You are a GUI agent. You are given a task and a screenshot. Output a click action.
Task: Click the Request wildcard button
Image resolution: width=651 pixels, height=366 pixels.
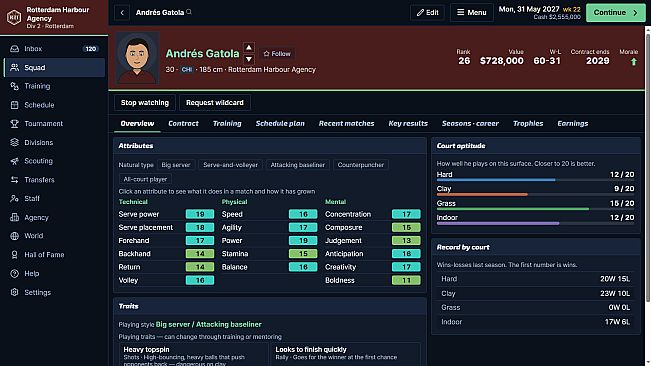[x=215, y=102]
